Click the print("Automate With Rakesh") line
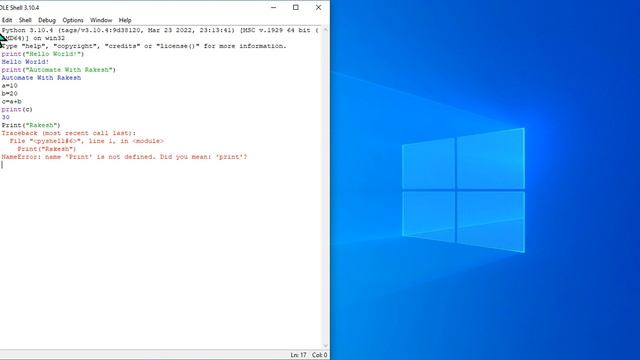The height and width of the screenshot is (360, 640). tap(58, 70)
